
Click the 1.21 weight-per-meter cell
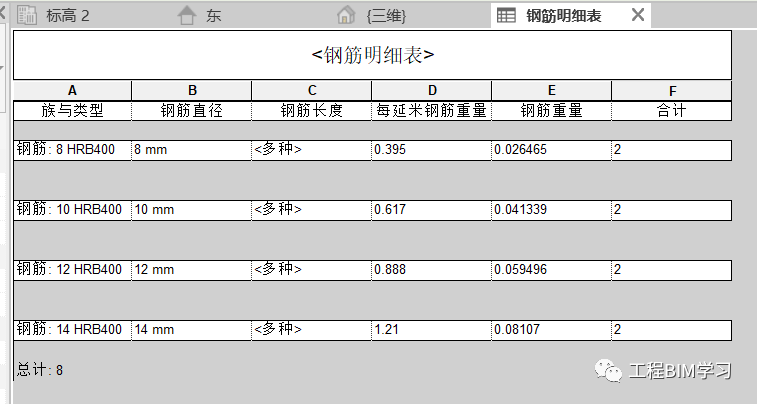pyautogui.click(x=432, y=330)
